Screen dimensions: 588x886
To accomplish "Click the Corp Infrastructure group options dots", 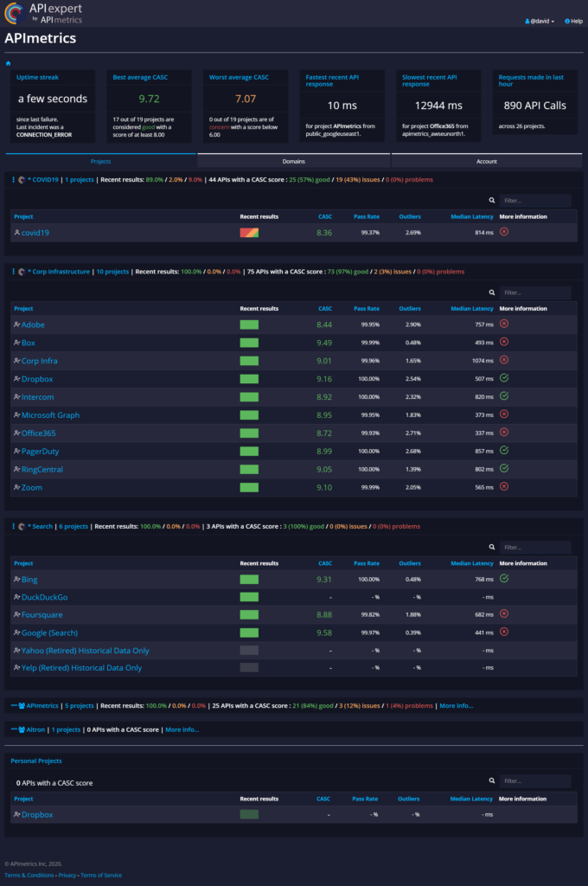I will point(13,272).
